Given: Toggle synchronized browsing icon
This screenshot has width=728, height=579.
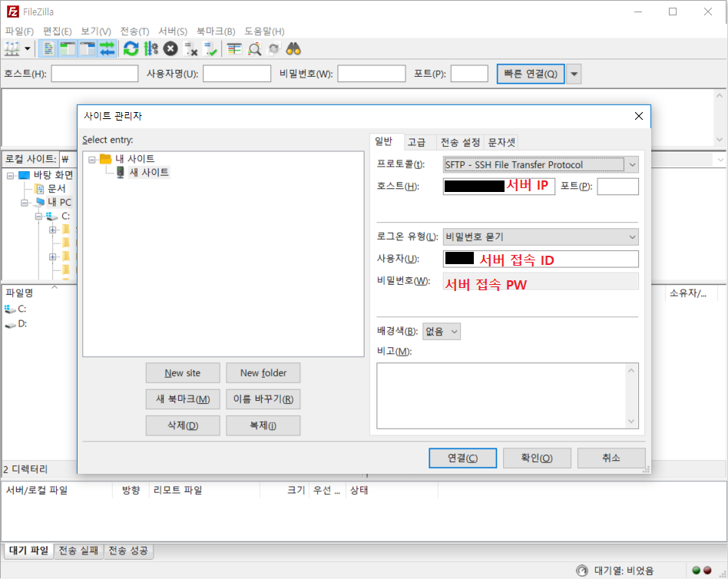Looking at the screenshot, I should 274,48.
